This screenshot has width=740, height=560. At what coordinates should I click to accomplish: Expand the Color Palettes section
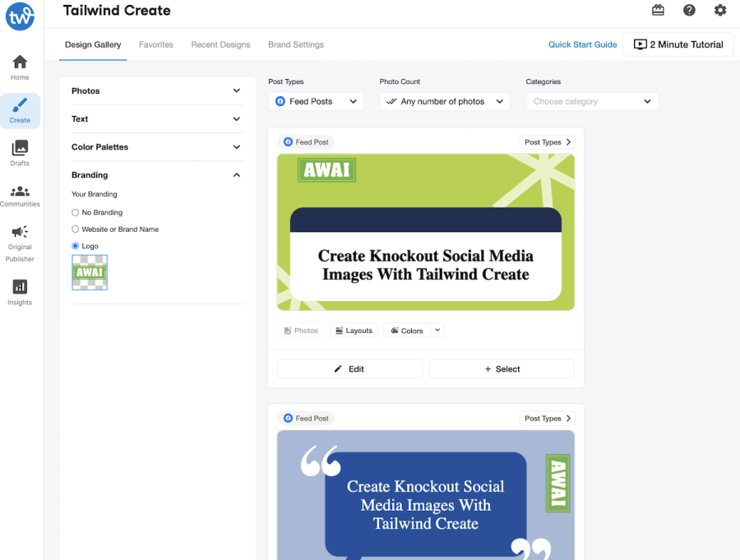click(x=157, y=147)
